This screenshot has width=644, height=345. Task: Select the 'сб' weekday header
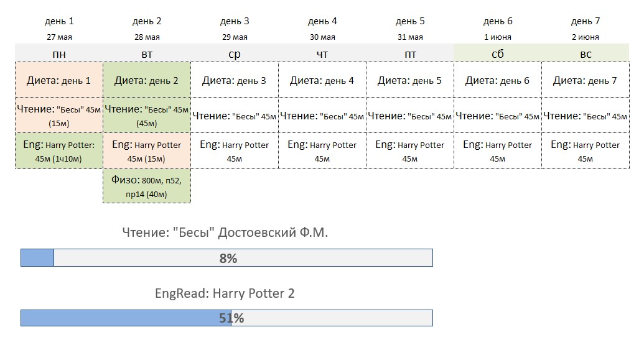[x=498, y=53]
